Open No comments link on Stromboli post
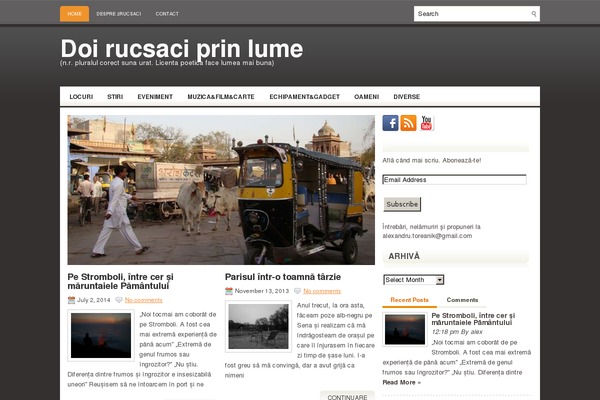This screenshot has width=600, height=400. tap(143, 300)
